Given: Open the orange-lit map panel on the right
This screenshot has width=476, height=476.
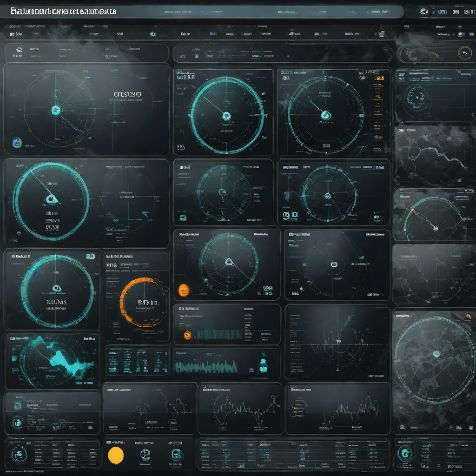Looking at the screenshot, I should (x=433, y=215).
